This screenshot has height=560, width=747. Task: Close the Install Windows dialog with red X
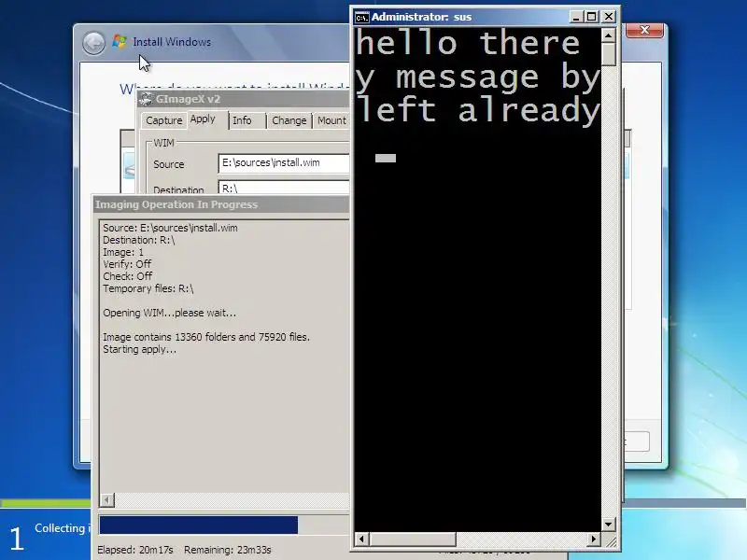pyautogui.click(x=644, y=30)
